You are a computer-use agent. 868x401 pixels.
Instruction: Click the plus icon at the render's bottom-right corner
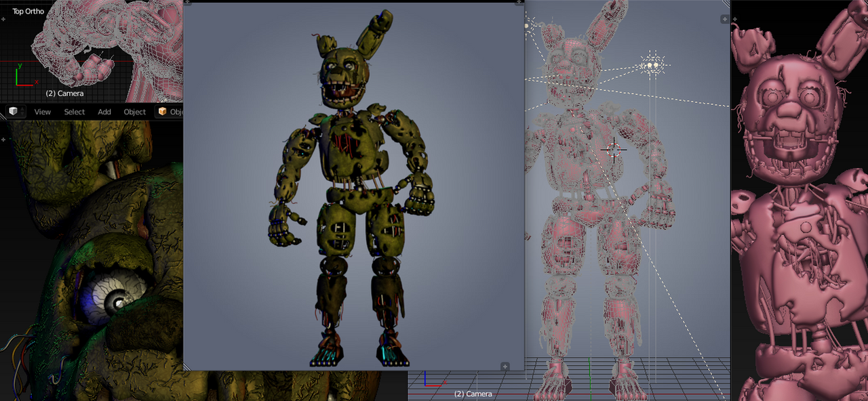click(x=505, y=366)
